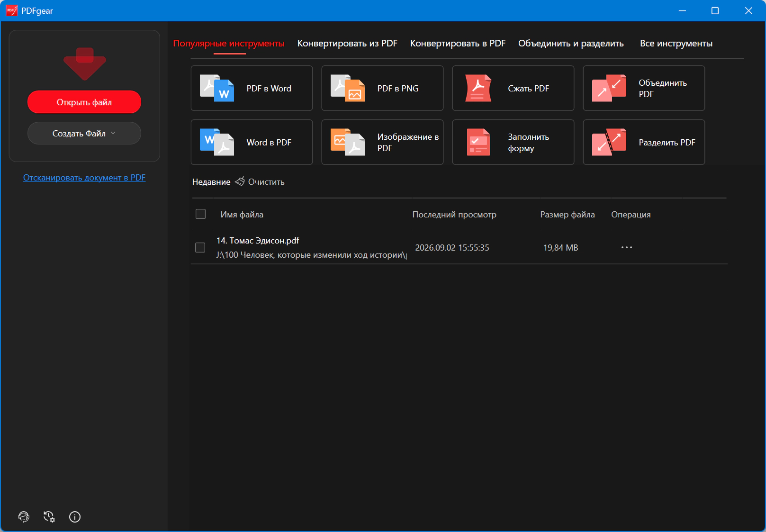
Task: Switch to the Конвертировать из PDF tab
Action: (347, 43)
